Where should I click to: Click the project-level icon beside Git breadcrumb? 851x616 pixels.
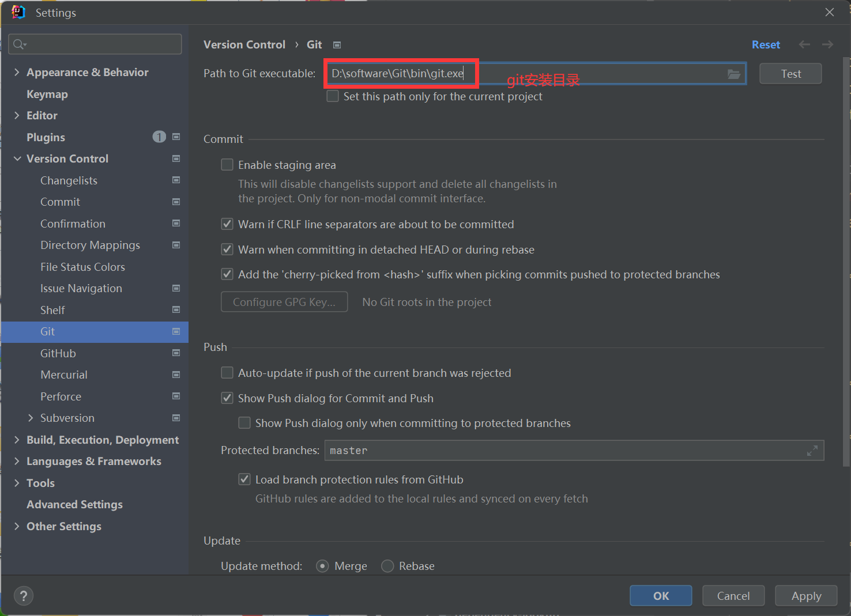pos(337,45)
